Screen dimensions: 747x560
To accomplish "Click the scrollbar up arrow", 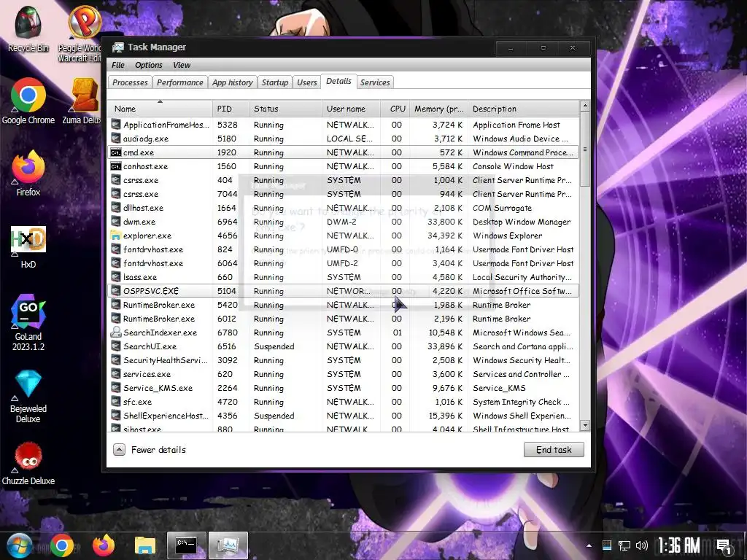I will pyautogui.click(x=585, y=106).
